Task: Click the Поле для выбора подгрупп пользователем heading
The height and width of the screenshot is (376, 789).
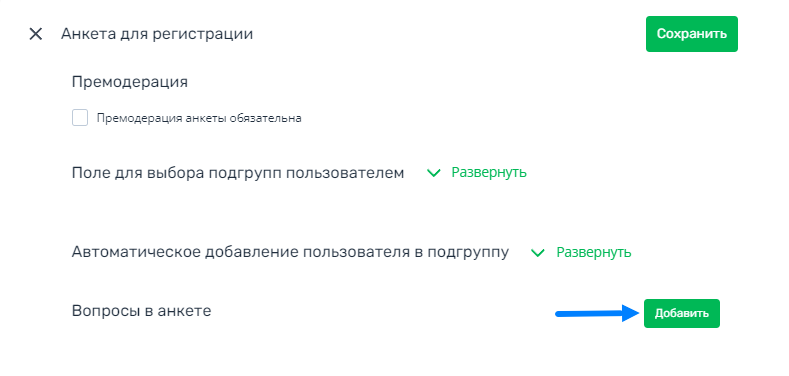Action: (238, 173)
